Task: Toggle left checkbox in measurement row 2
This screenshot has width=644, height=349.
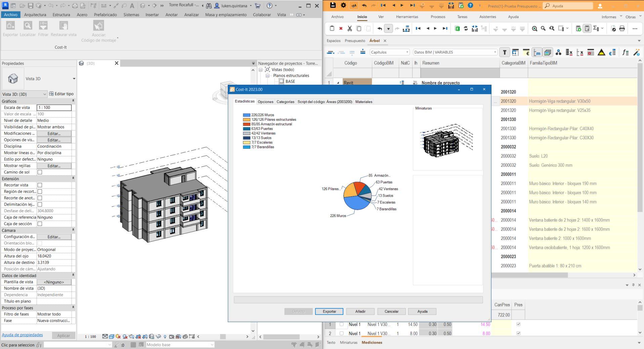Action: tap(341, 333)
